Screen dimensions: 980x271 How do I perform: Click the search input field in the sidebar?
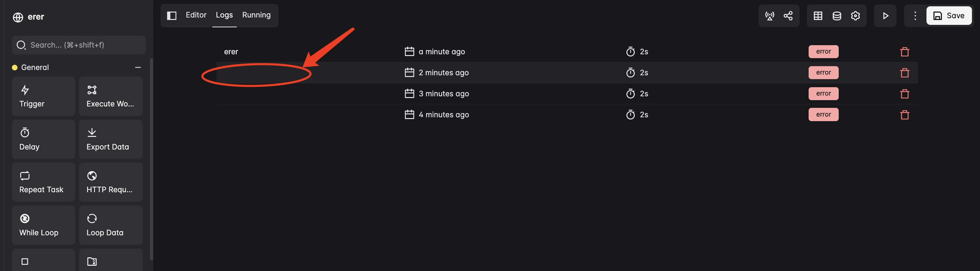(78, 44)
